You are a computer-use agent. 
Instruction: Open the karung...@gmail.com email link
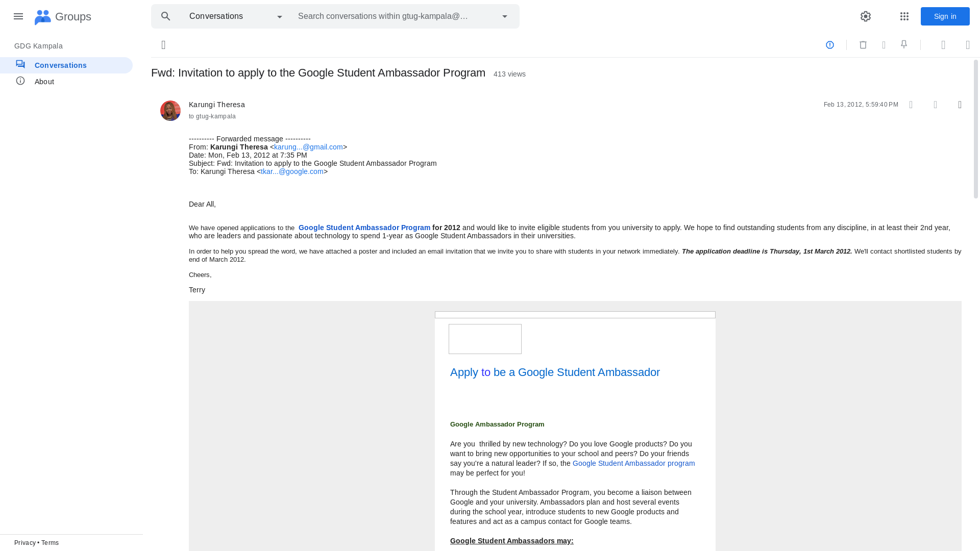click(308, 147)
